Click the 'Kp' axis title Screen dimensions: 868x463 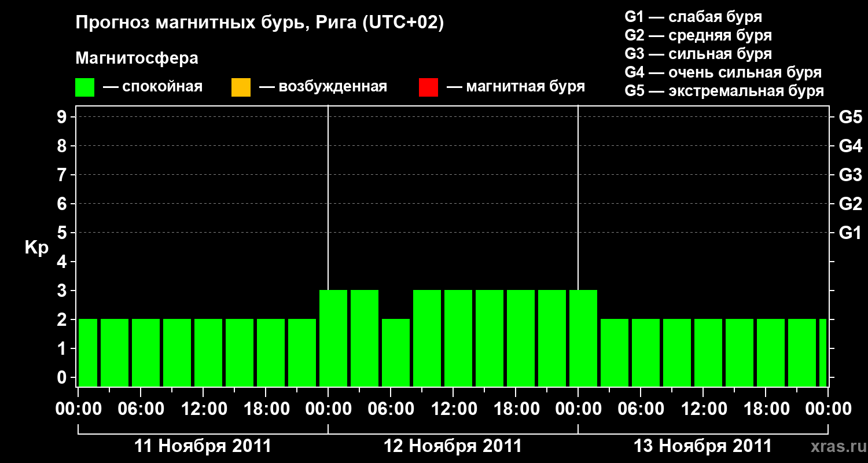[36, 248]
